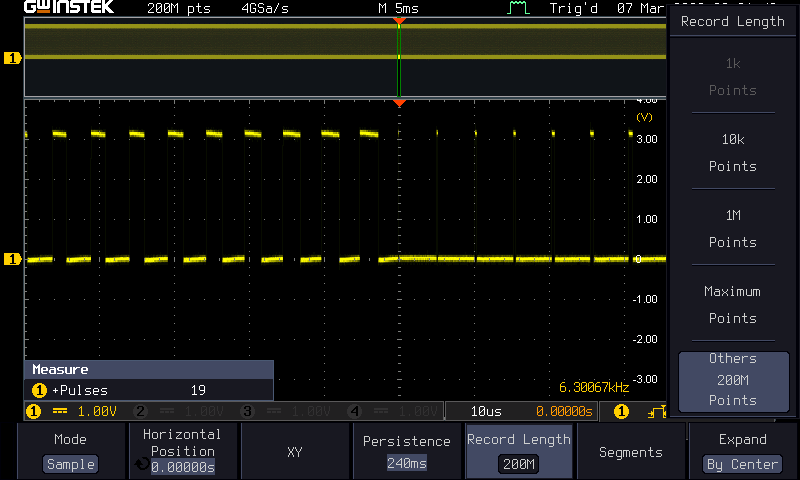Click the acquisition waveform icon beside Trig'd

point(517,8)
